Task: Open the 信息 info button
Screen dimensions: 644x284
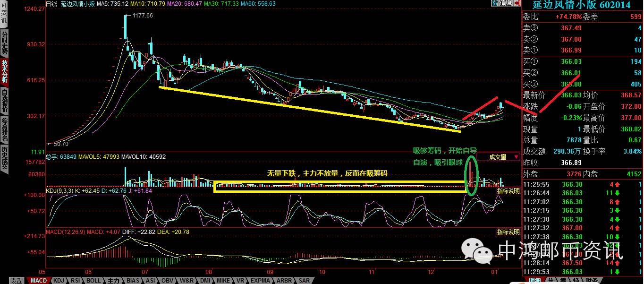Action: coord(505,3)
